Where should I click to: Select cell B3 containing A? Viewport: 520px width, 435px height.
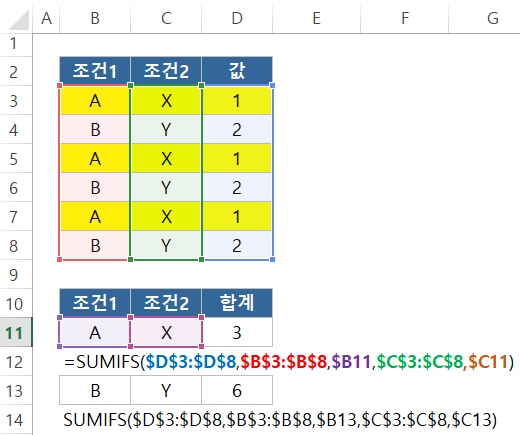tap(95, 100)
